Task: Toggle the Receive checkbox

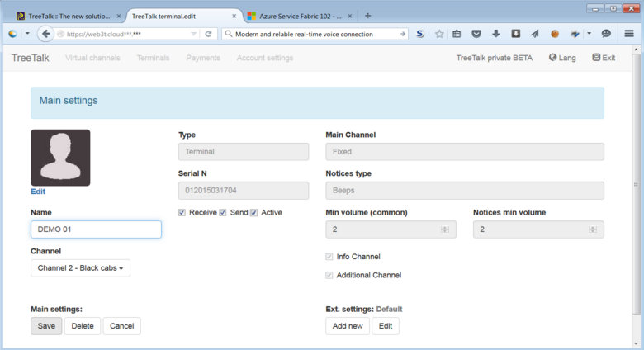Action: 182,212
